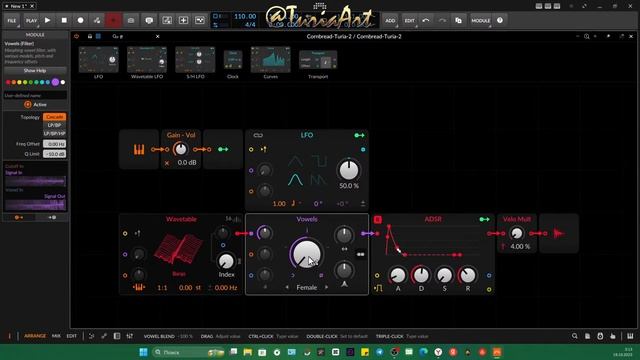
Task: Click the large Vowels blend knob
Action: tap(307, 254)
